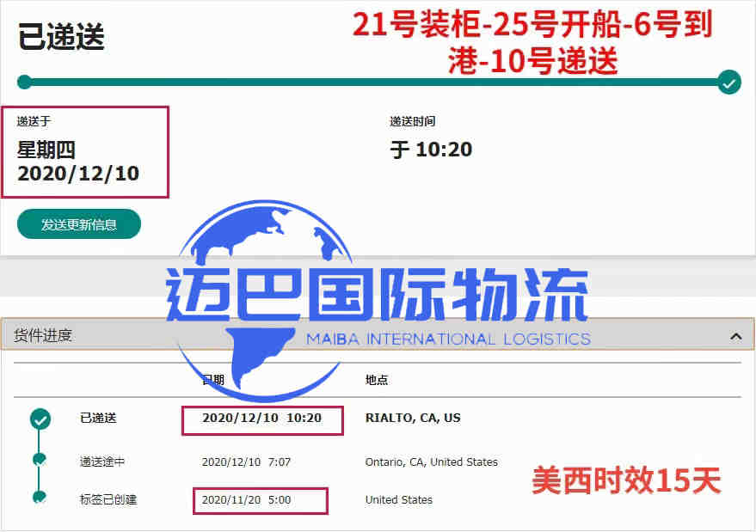Viewport: 756px width, 532px height.
Task: Click the 发送更新信息 button
Action: (x=78, y=224)
